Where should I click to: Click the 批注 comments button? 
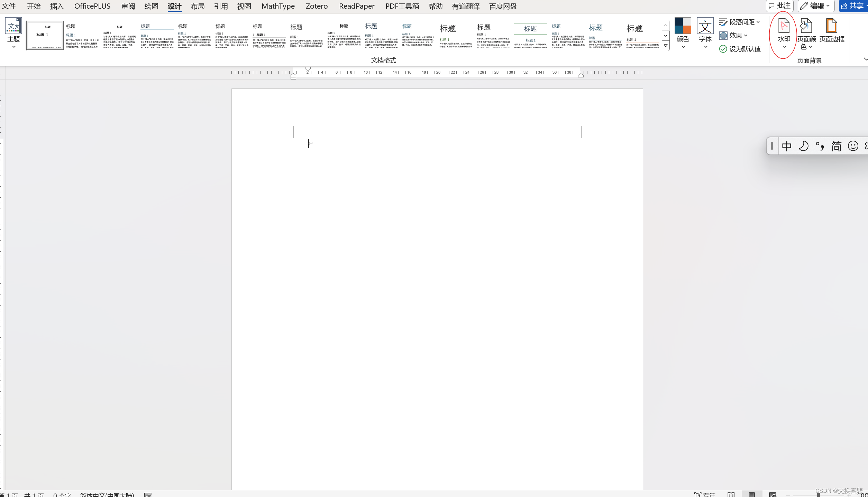pyautogui.click(x=779, y=6)
